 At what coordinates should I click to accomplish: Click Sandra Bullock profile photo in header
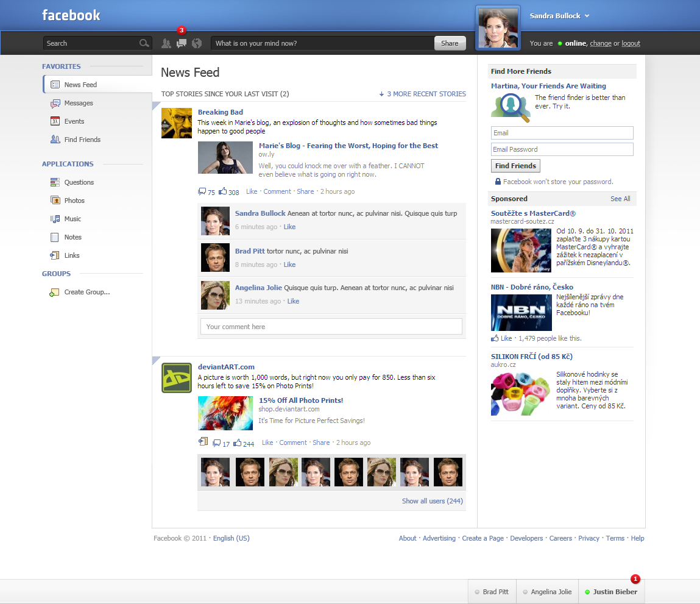pos(498,27)
